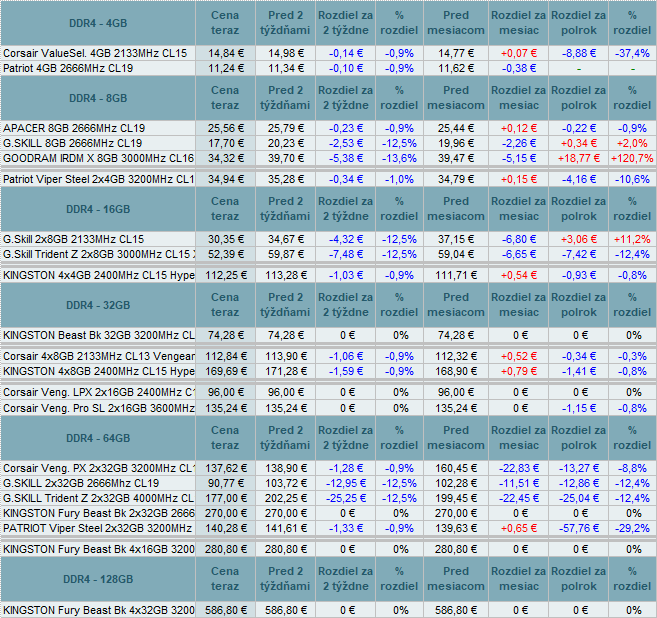Click the -29,2% percentage cell
The height and width of the screenshot is (618, 657).
pos(632,528)
